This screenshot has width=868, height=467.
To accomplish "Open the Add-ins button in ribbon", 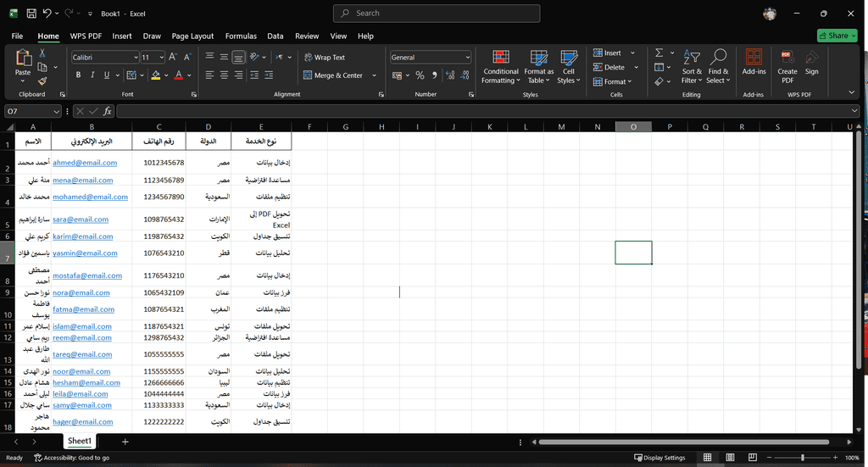I will tap(754, 62).
